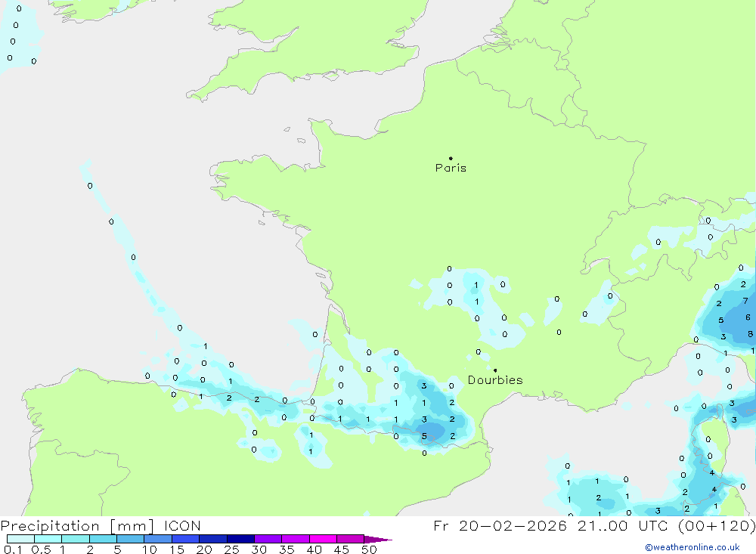Click the precipitation value '7' over northern Italy
The width and height of the screenshot is (756, 554).
745,301
